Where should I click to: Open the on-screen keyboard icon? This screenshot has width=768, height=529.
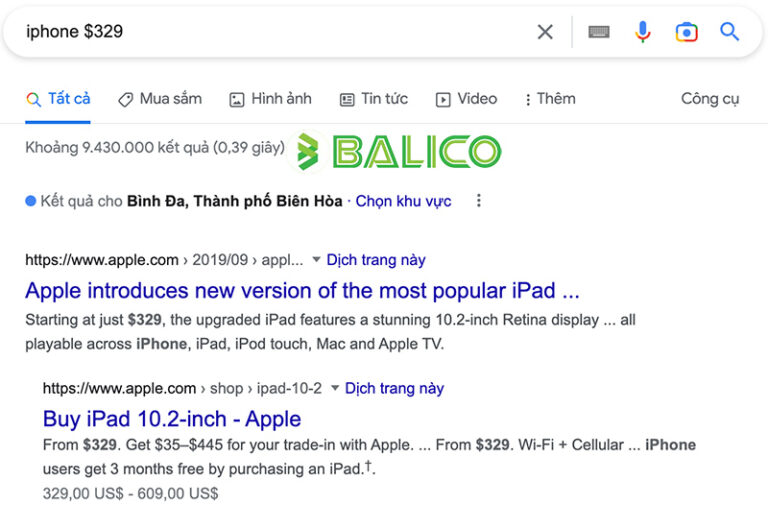click(599, 32)
